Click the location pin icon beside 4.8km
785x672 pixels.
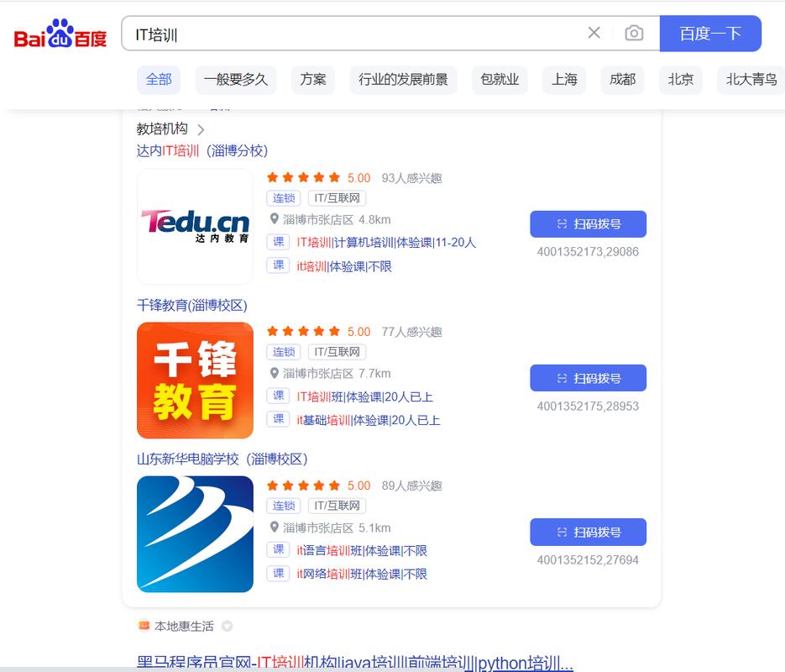click(275, 219)
